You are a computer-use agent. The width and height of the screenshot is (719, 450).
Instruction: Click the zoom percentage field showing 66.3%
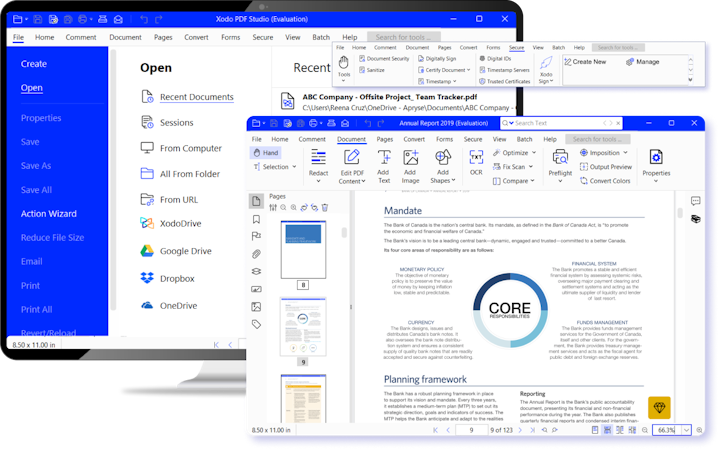pyautogui.click(x=667, y=430)
